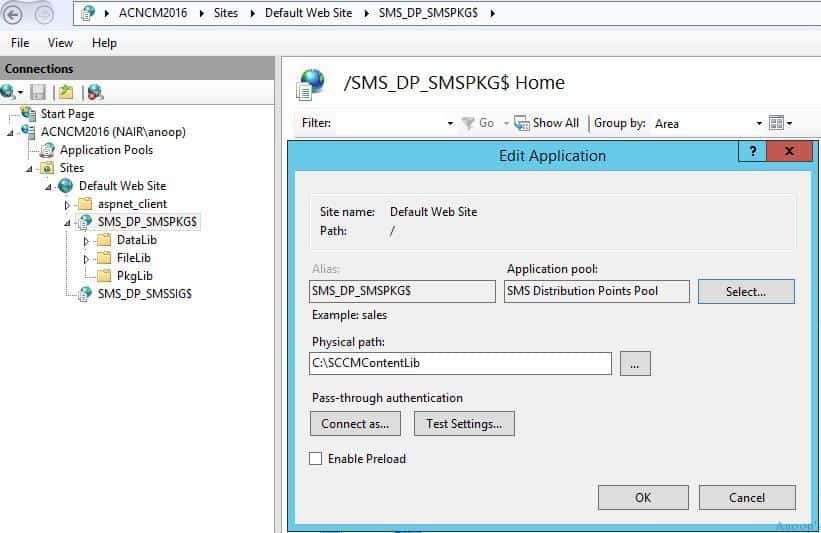
Task: Click Cancel in Edit Application dialog
Action: (747, 497)
